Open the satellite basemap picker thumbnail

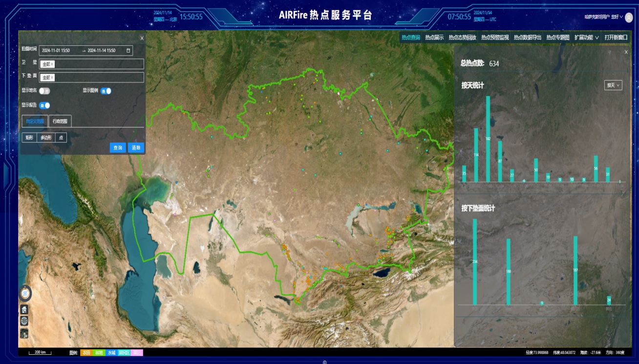pyautogui.click(x=24, y=333)
